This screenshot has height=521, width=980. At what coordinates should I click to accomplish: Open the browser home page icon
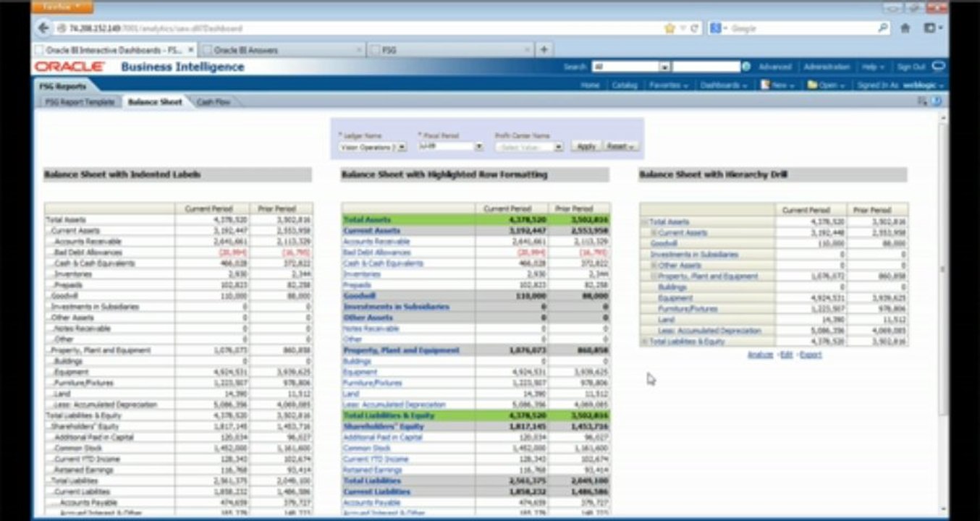(x=905, y=28)
